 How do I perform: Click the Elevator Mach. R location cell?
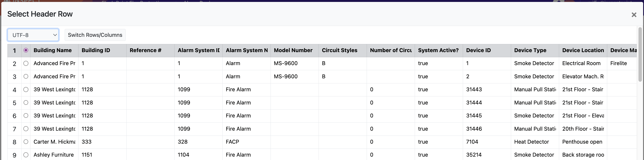click(583, 77)
